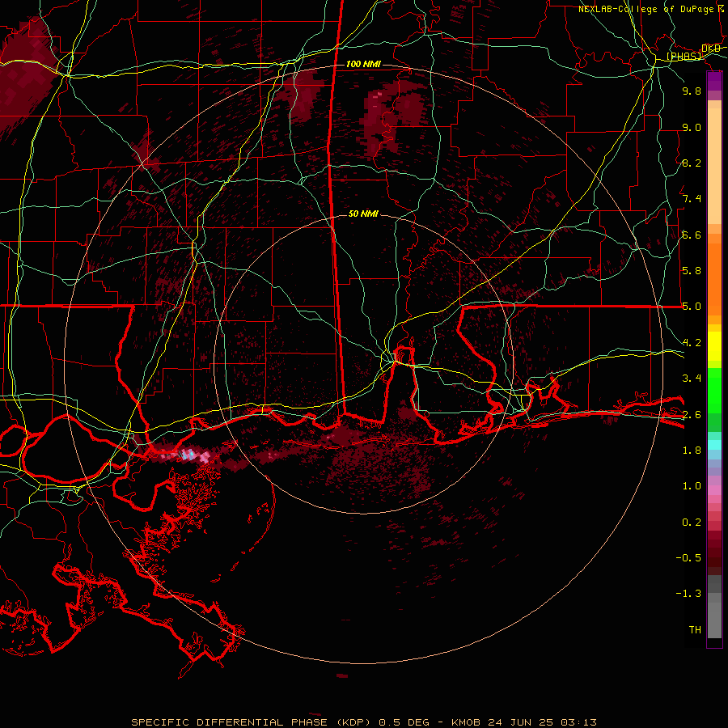Click the 4.2 color scale value
The width and height of the screenshot is (728, 728).
click(692, 343)
